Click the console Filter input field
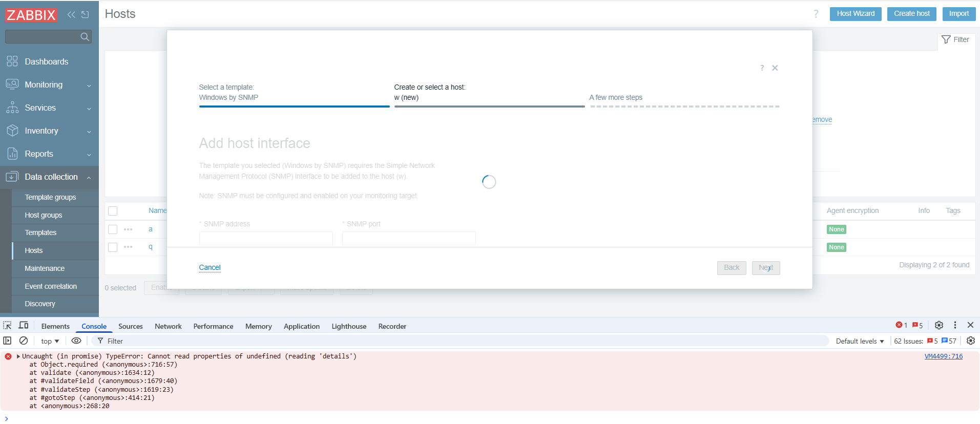 point(461,341)
